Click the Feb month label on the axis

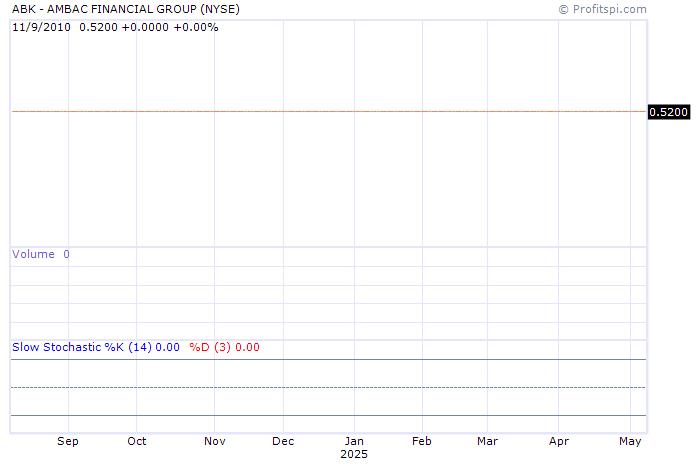point(422,441)
